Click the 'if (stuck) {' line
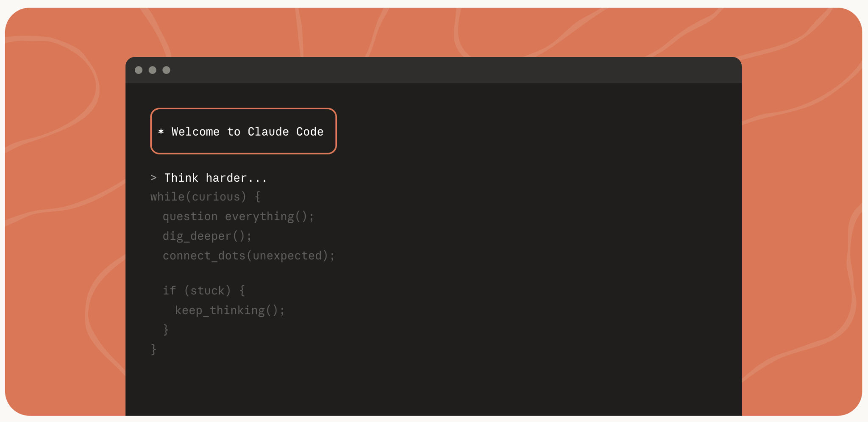 click(x=204, y=291)
